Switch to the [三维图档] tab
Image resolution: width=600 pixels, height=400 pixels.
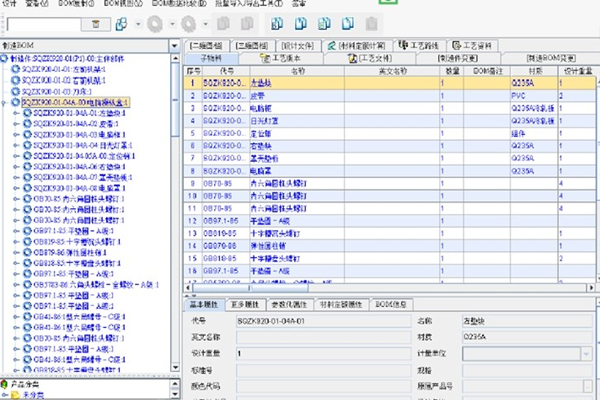(x=251, y=46)
